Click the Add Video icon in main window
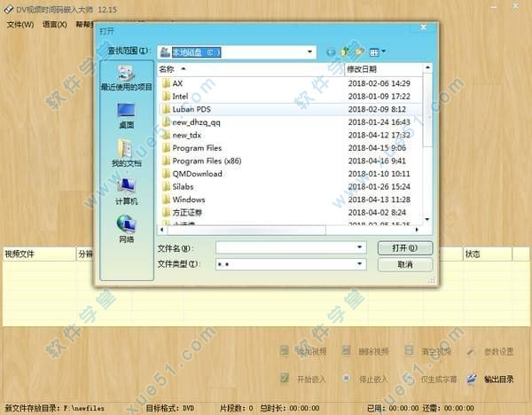Screen dimensions: 532x415 [x=285, y=350]
